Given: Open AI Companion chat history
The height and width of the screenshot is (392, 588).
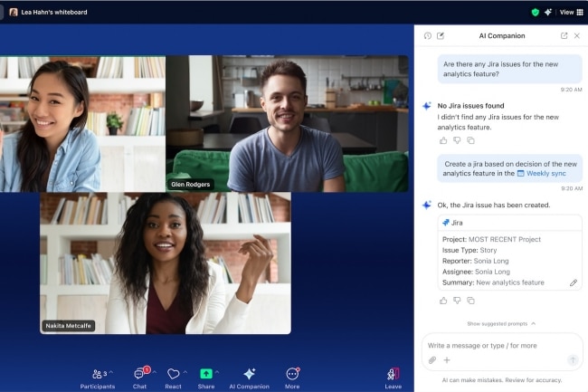Looking at the screenshot, I should pyautogui.click(x=428, y=35).
